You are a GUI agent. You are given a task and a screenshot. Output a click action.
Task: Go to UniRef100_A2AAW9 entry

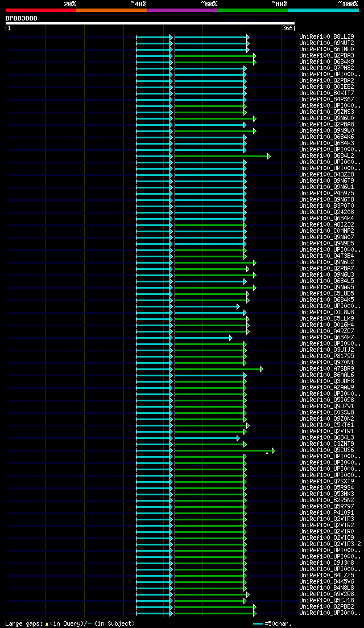click(326, 387)
